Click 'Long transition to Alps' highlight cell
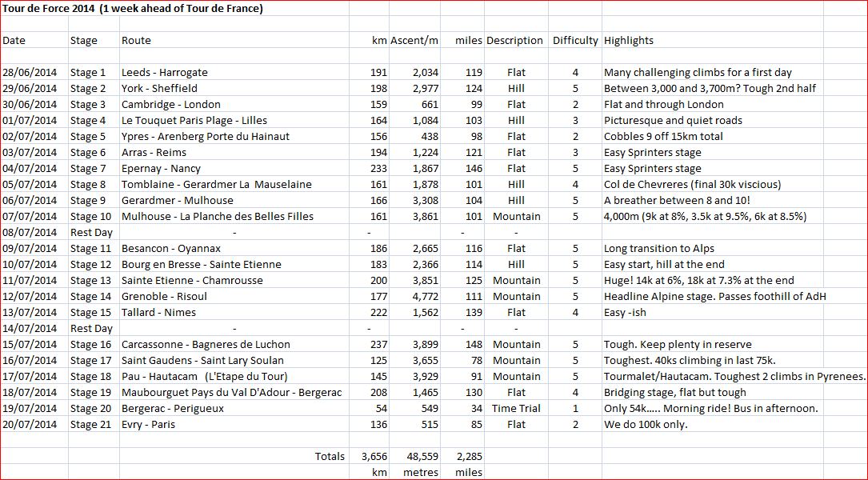868x480 pixels. [x=658, y=249]
